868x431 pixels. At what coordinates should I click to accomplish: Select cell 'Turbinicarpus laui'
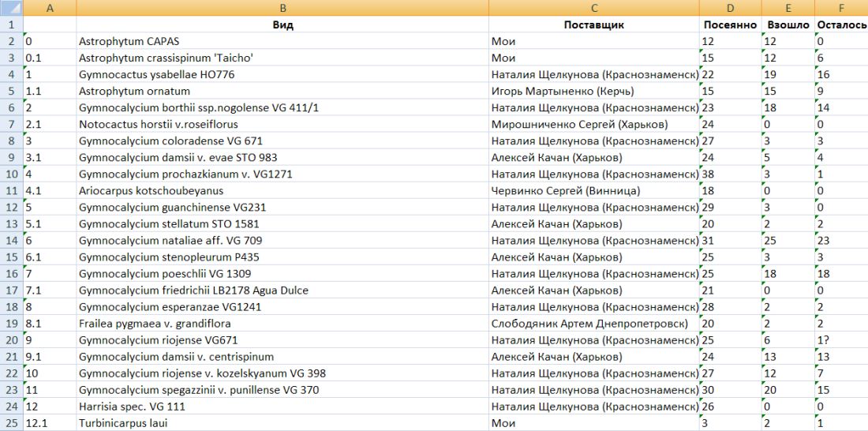click(282, 423)
